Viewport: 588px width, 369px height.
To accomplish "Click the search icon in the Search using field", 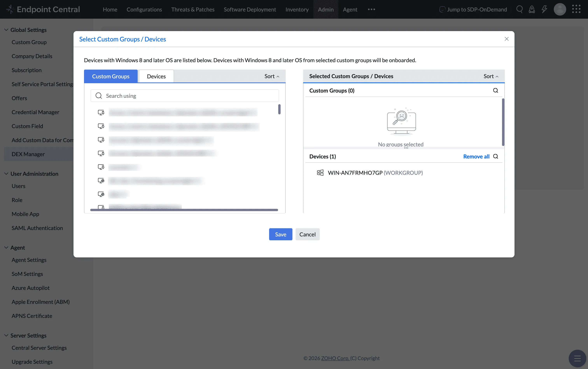I will (x=99, y=96).
